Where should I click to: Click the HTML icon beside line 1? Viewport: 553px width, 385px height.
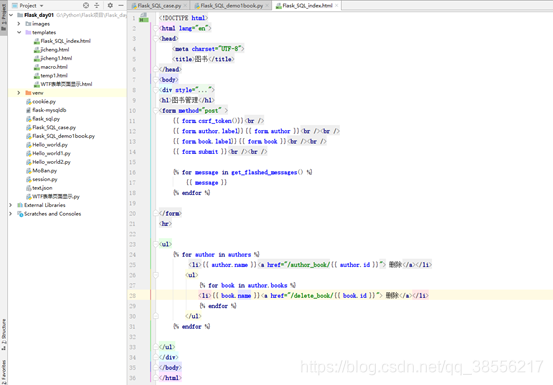(x=144, y=17)
